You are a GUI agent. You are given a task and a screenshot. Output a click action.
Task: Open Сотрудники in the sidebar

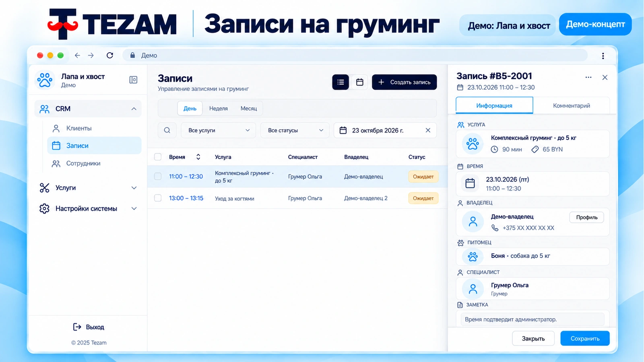pyautogui.click(x=94, y=163)
